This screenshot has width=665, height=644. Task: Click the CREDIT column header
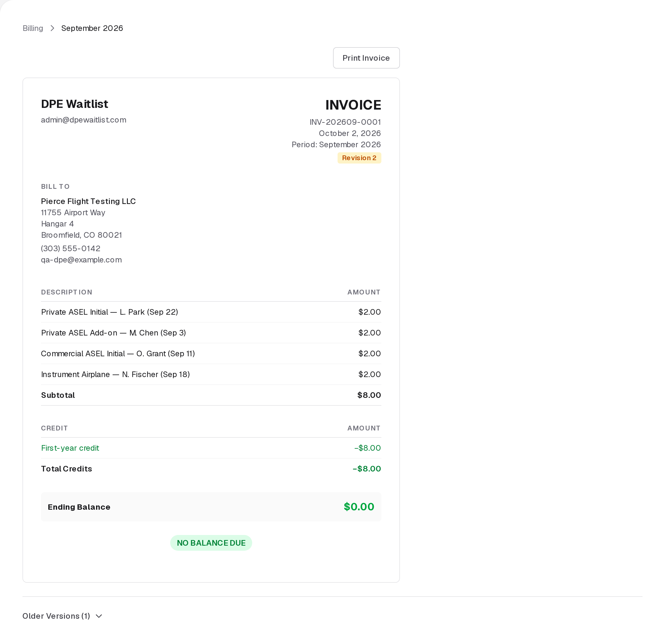point(54,428)
